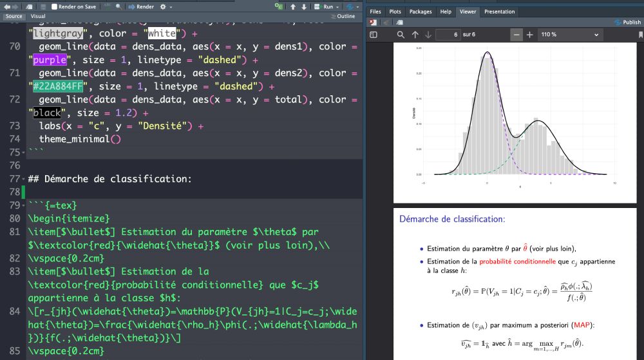Click the Run button
The image size is (644, 360).
324,6
